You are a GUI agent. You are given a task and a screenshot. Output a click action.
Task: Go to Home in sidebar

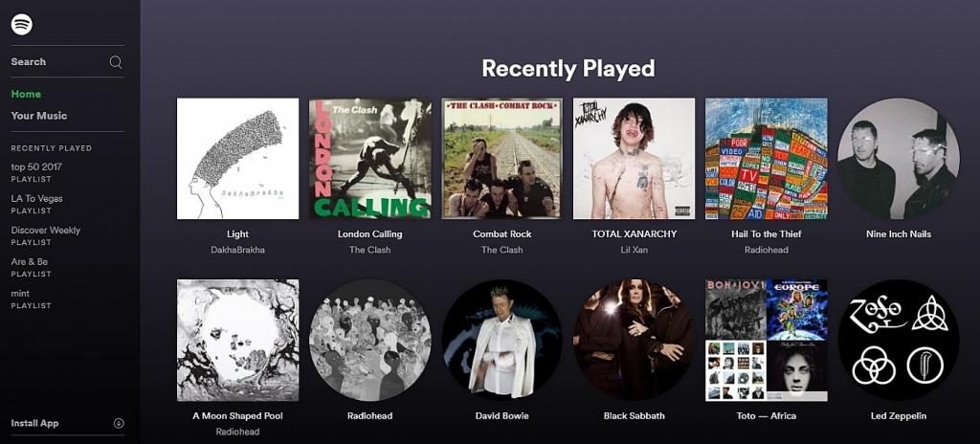[26, 95]
